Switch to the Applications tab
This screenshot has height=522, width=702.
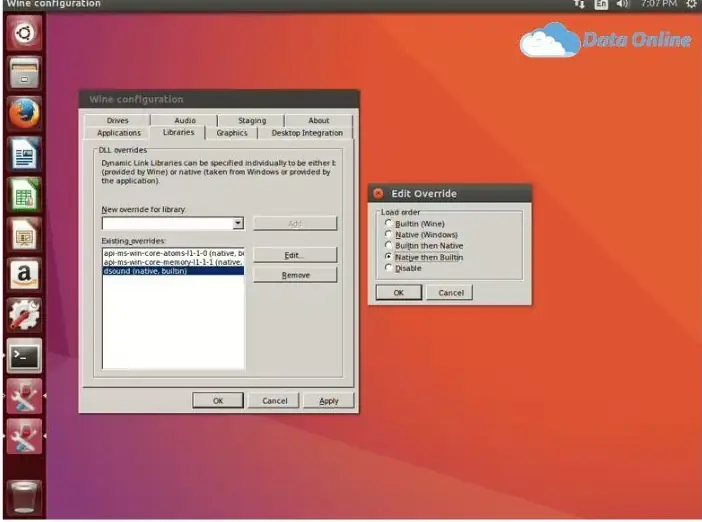[119, 133]
